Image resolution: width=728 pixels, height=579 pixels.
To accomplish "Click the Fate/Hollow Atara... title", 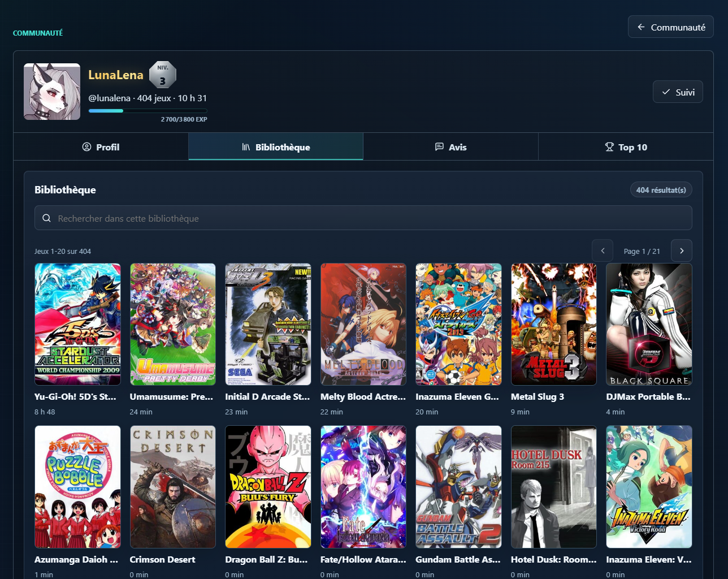I will 363,559.
